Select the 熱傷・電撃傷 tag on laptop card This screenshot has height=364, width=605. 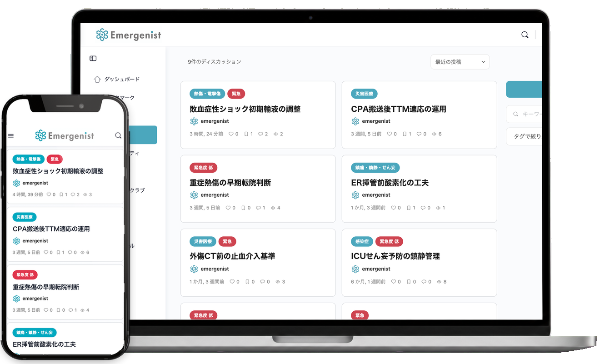(x=207, y=94)
